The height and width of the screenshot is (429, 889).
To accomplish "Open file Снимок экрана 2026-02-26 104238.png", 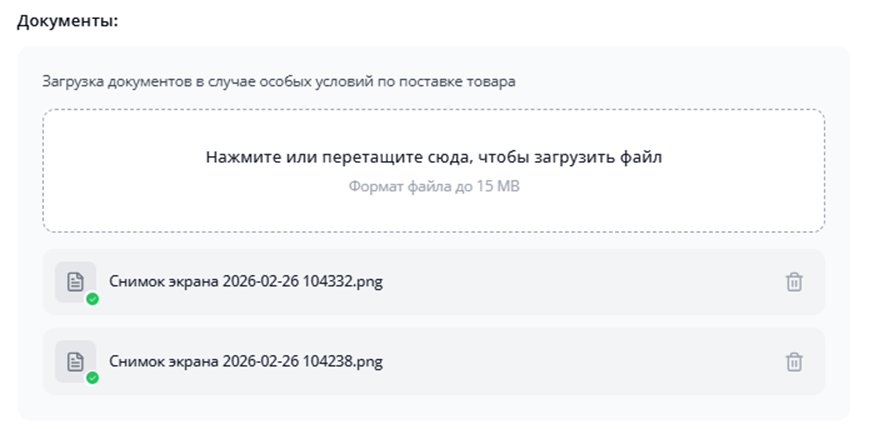I will coord(245,360).
